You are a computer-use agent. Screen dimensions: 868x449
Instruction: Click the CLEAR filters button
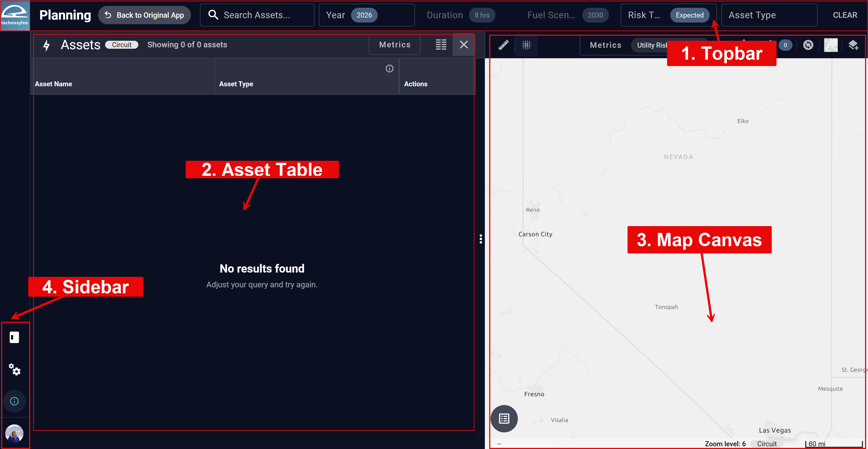845,15
